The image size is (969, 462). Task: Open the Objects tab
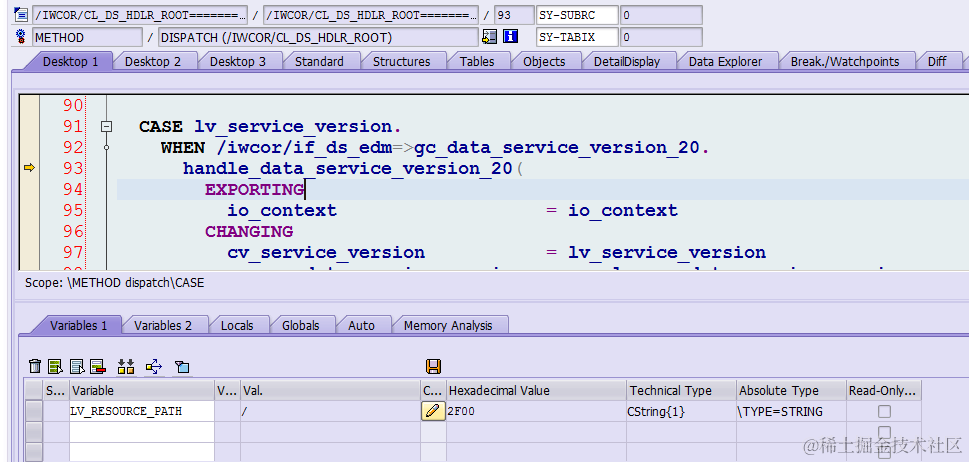pyautogui.click(x=544, y=61)
